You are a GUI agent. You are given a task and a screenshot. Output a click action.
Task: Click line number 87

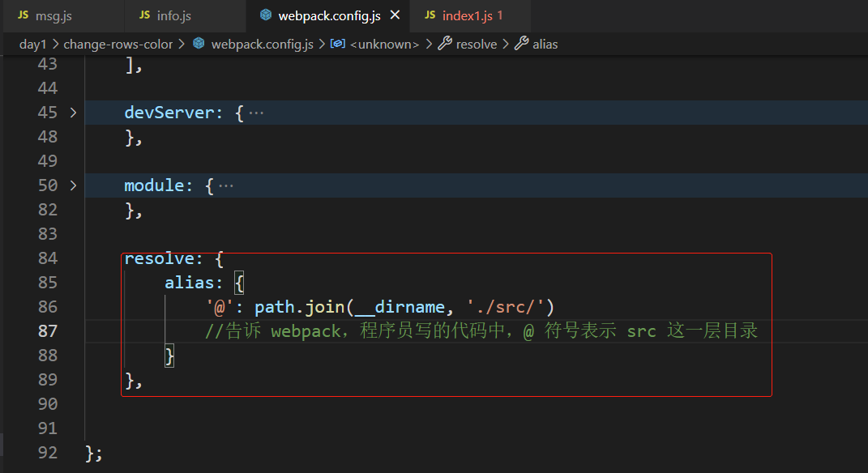[x=48, y=331]
